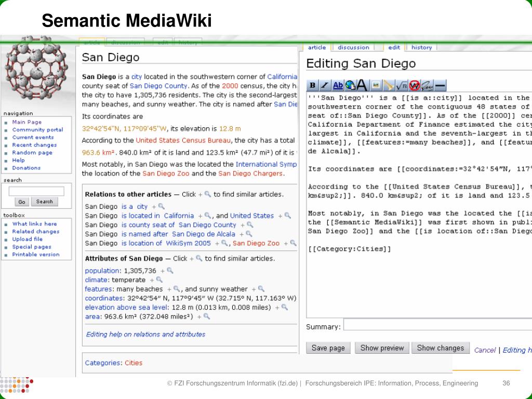Click magnifier beside population 1,305,736 attribute
This screenshot has height=399, width=532.
click(170, 270)
